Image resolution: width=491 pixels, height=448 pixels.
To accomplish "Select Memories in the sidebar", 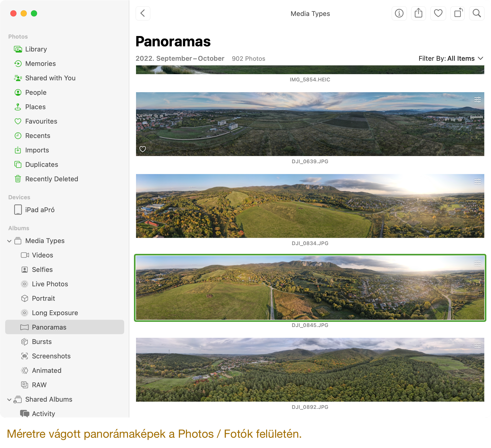I will coord(40,64).
